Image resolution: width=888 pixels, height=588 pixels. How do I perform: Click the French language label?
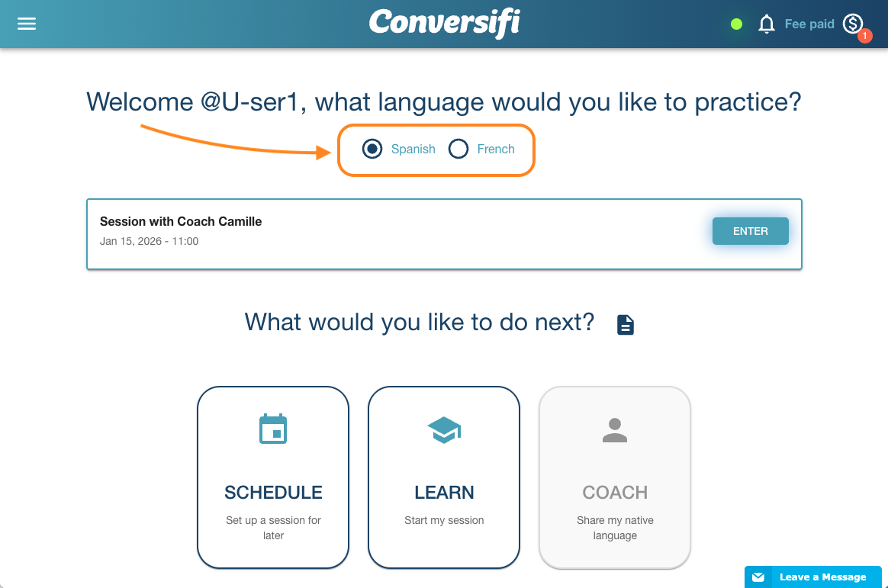pos(496,149)
